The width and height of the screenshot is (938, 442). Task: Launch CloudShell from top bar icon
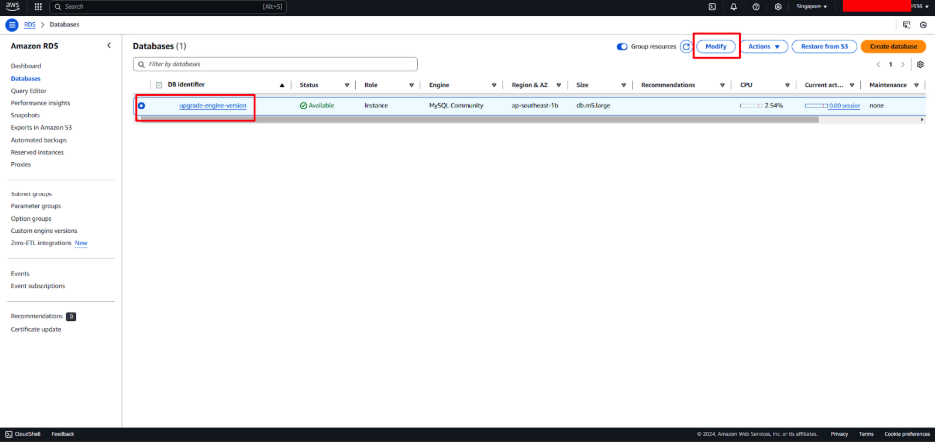[x=712, y=7]
